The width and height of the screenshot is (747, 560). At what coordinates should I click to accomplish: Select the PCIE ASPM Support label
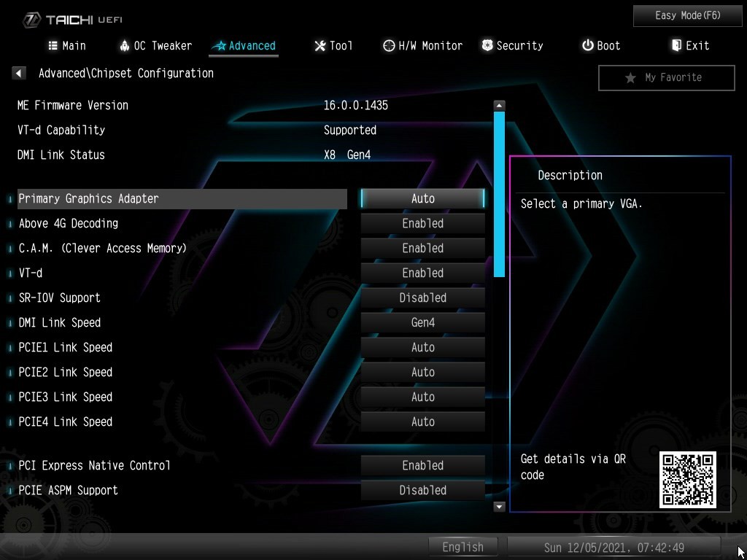68,490
